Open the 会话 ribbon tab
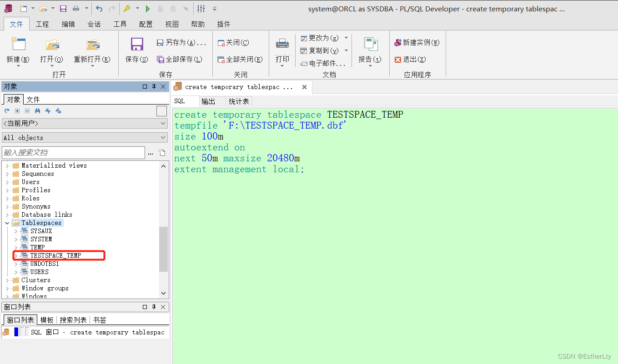This screenshot has width=618, height=364. (94, 24)
